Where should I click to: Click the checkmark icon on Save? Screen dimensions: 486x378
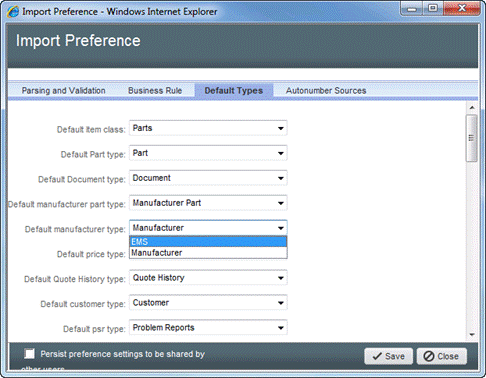tap(377, 356)
